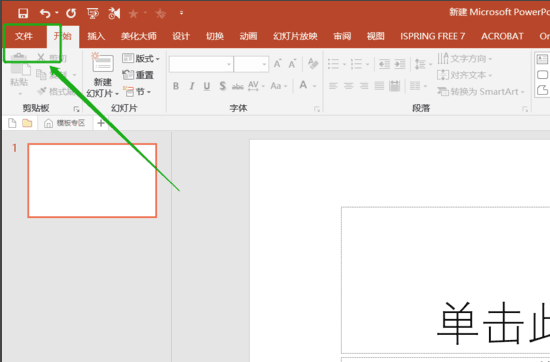The height and width of the screenshot is (362, 550).
Task: Open the 文件 menu tab
Action: click(x=24, y=36)
